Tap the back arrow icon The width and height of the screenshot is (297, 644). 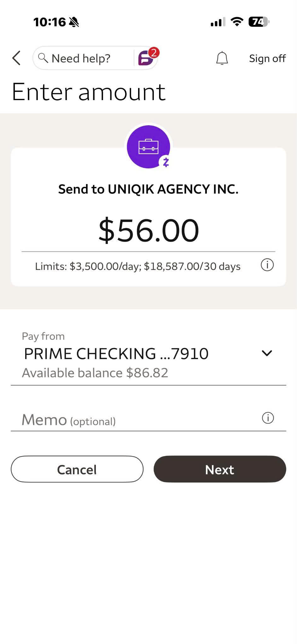pyautogui.click(x=16, y=58)
